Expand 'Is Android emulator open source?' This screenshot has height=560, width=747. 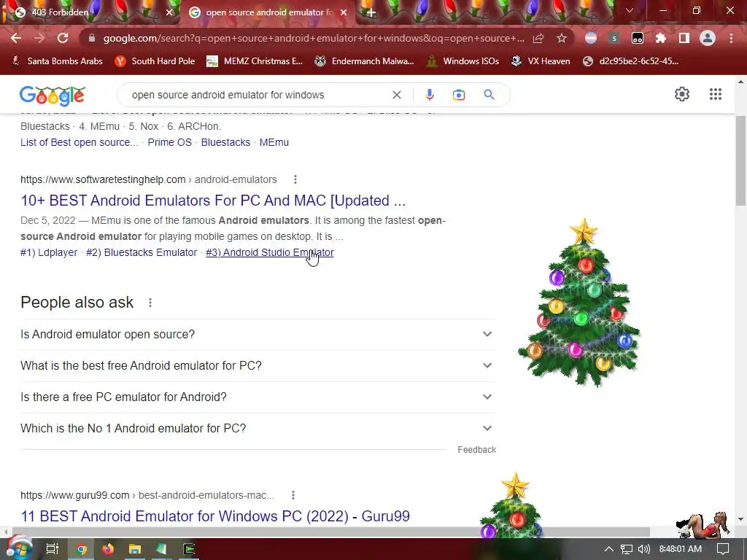258,334
